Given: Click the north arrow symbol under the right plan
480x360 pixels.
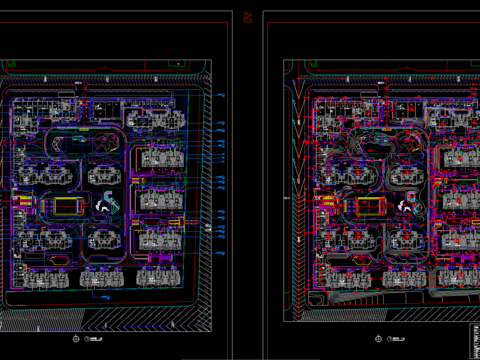Looking at the screenshot, I should point(378,339).
